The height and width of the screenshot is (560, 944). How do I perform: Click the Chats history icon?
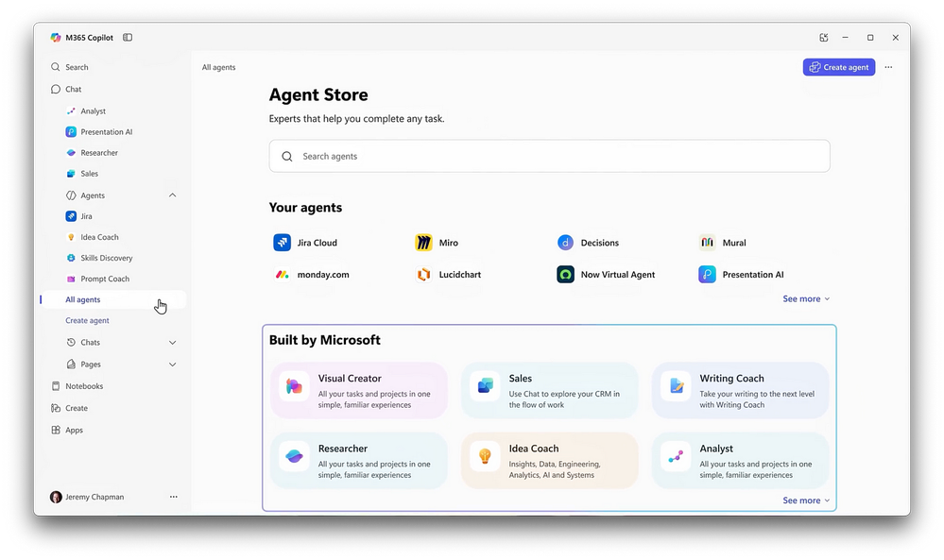pyautogui.click(x=71, y=342)
